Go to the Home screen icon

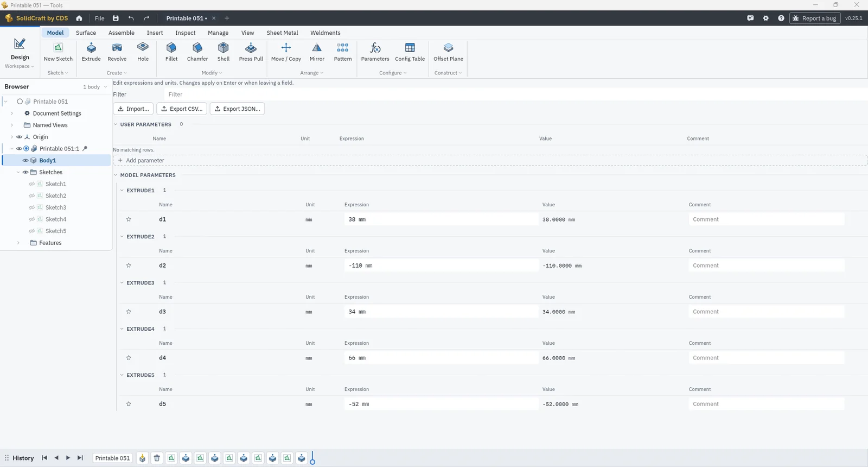tap(79, 18)
